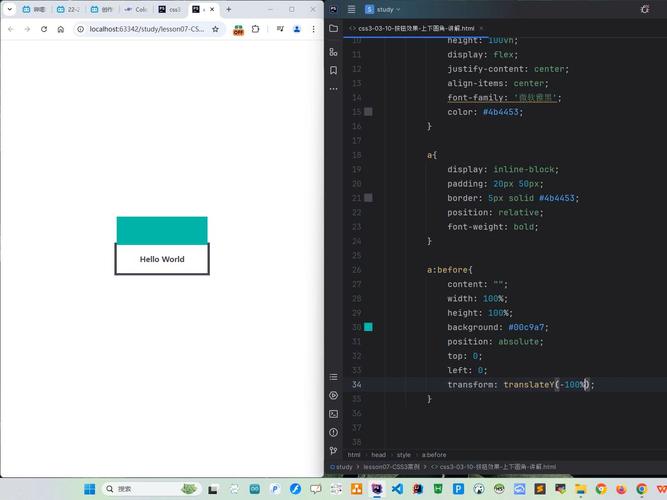Open Visual Studio Code from taskbar
The width and height of the screenshot is (667, 500).
pyautogui.click(x=397, y=489)
